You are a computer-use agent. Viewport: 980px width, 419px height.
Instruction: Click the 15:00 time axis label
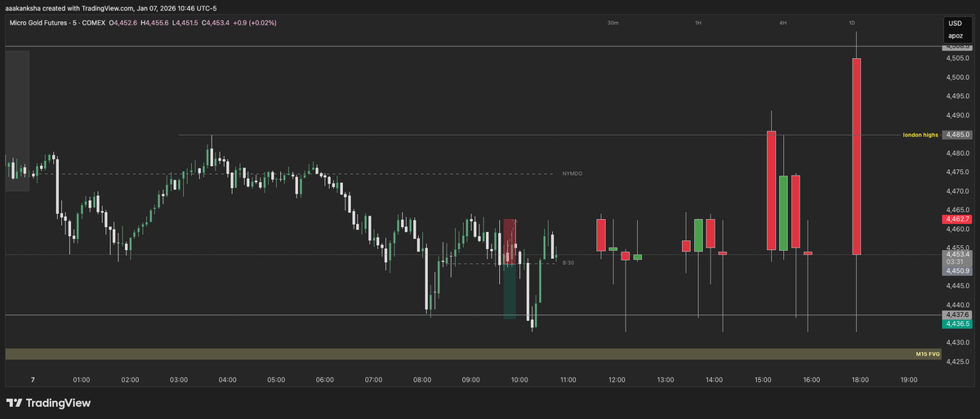coord(763,380)
